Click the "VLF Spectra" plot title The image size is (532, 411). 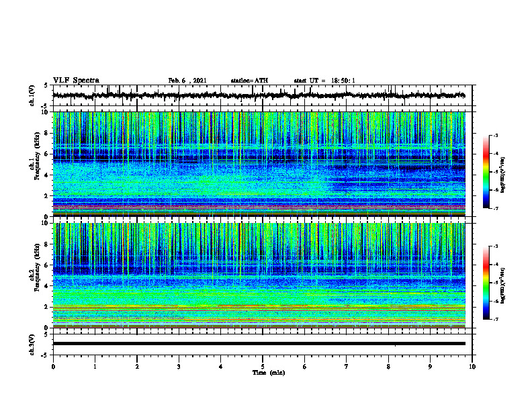tap(76, 81)
